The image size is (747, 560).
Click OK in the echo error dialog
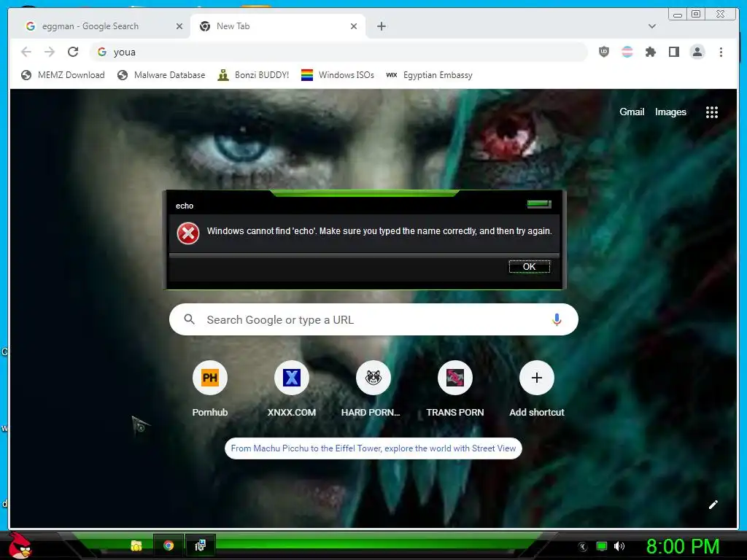click(x=530, y=267)
